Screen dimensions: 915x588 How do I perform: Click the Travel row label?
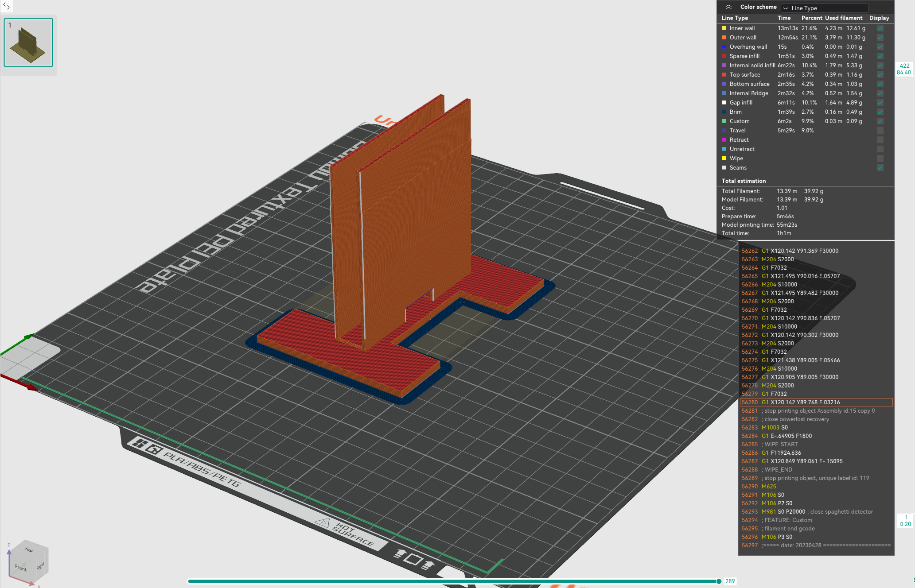click(737, 131)
